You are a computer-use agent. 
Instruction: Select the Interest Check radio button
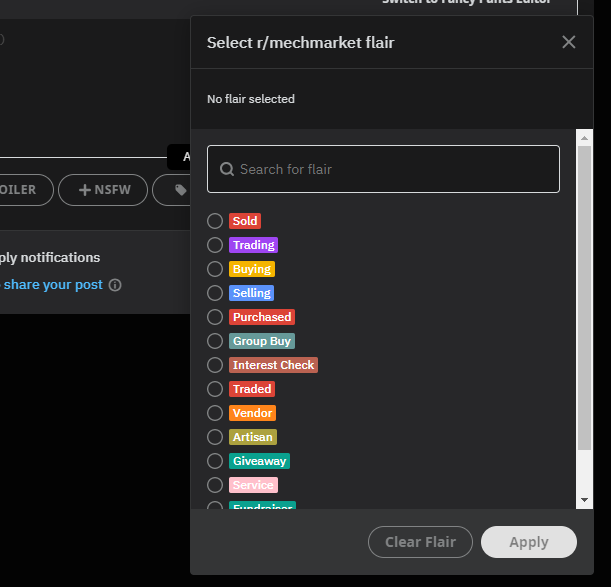tap(215, 365)
